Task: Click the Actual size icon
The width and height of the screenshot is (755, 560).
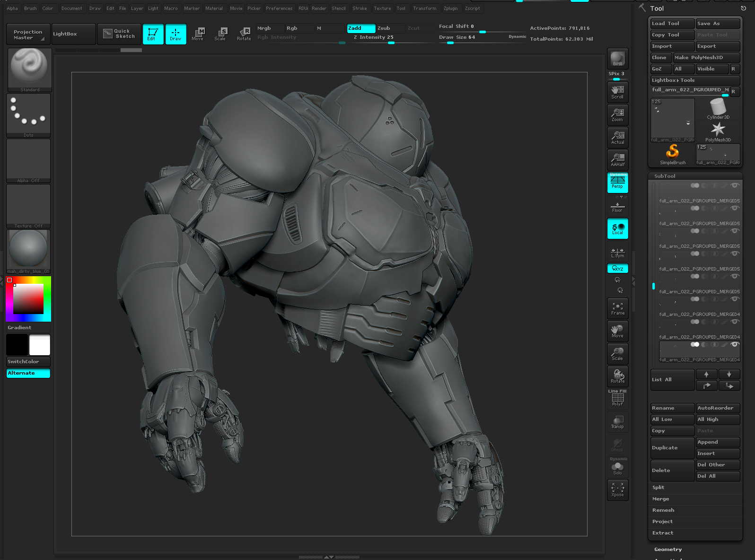Action: [x=617, y=137]
